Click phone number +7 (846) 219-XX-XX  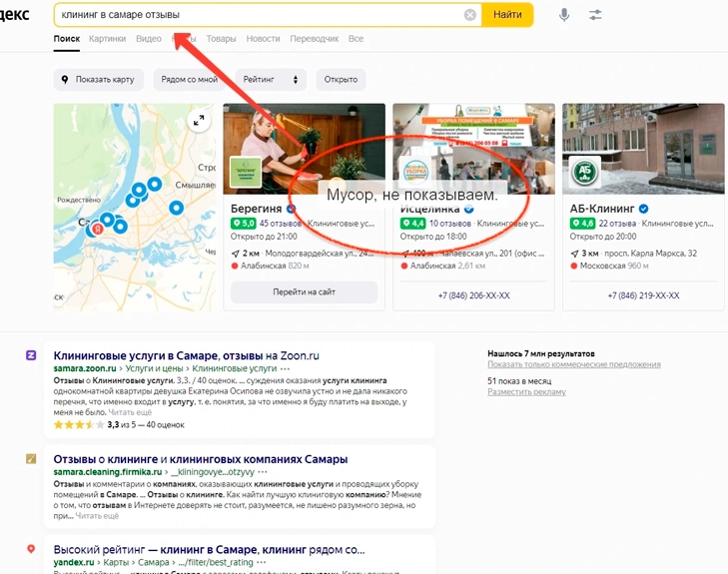tap(643, 295)
